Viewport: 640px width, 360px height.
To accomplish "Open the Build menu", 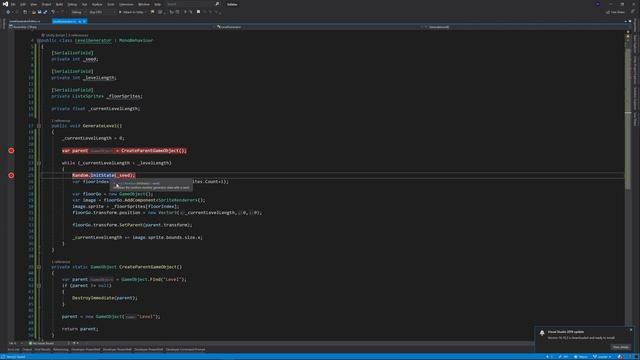I will click(x=60, y=4).
